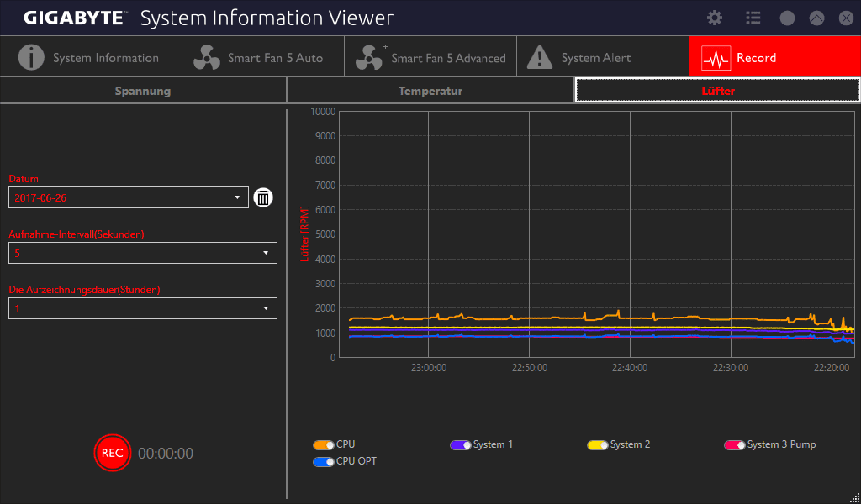861x504 pixels.
Task: Click the Aufnahme-Intervall(Sekunden) label
Action: point(77,234)
